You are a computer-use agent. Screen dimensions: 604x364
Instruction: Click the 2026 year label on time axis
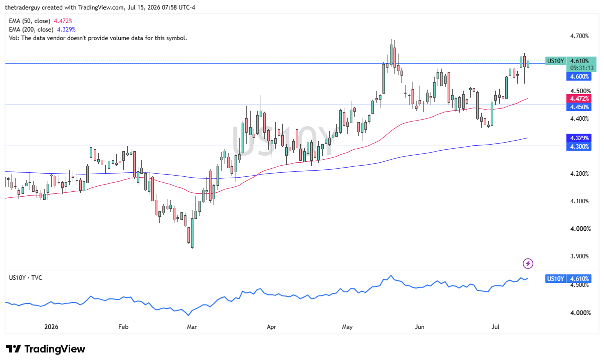(x=52, y=327)
